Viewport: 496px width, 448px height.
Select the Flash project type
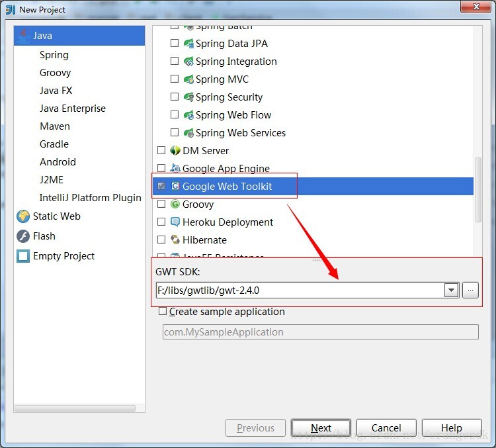44,236
